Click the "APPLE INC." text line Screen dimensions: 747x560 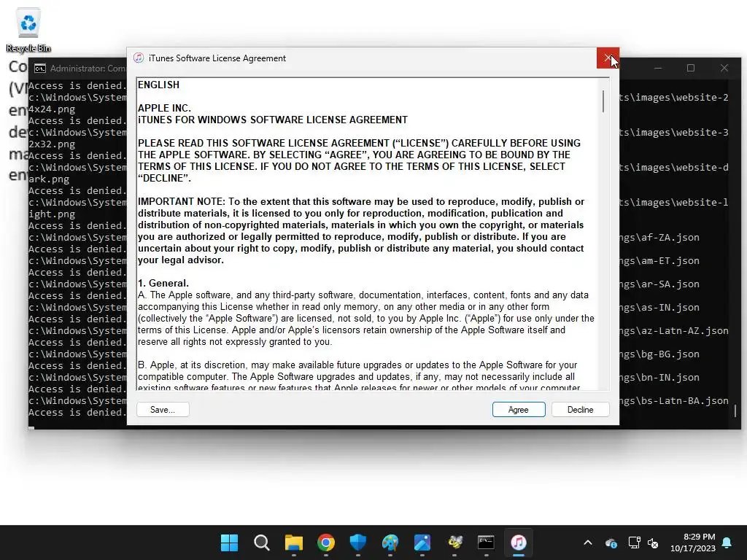tap(164, 108)
